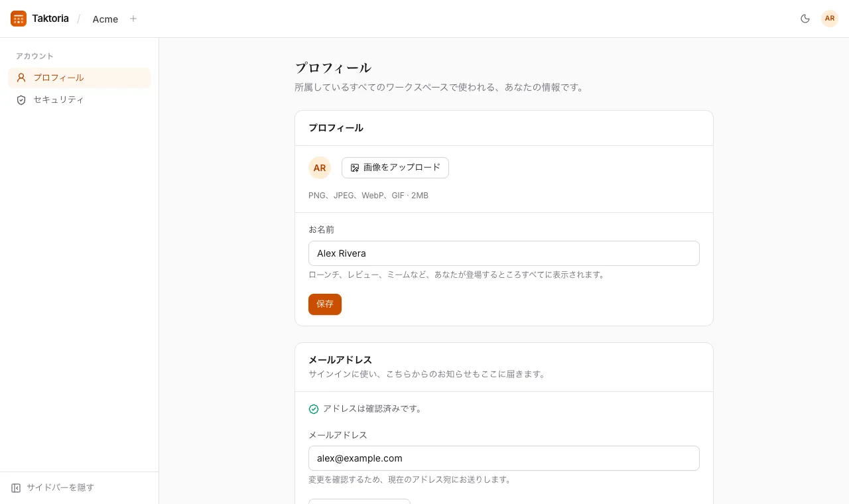Open the セキュリティ sidebar item
The width and height of the screenshot is (849, 504).
coord(80,99)
